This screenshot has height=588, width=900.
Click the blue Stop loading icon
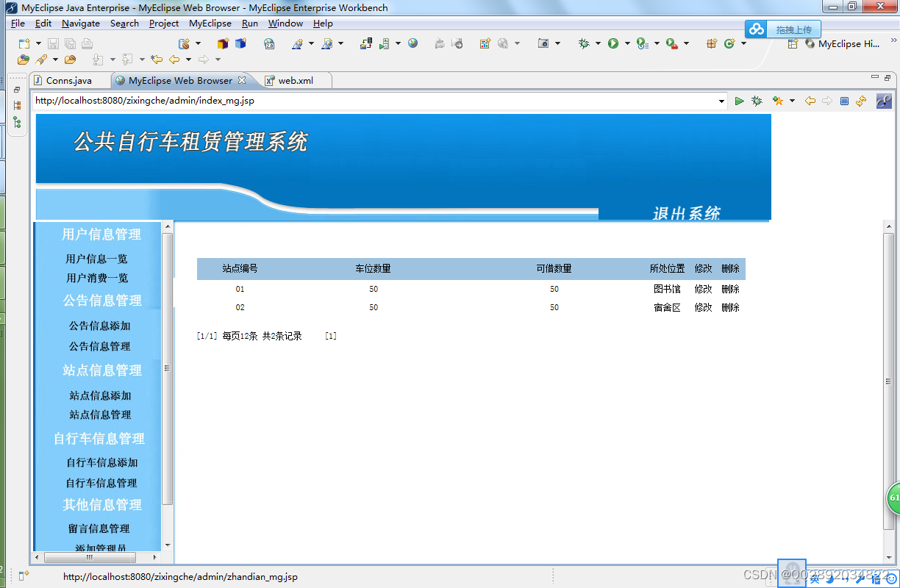click(x=845, y=101)
